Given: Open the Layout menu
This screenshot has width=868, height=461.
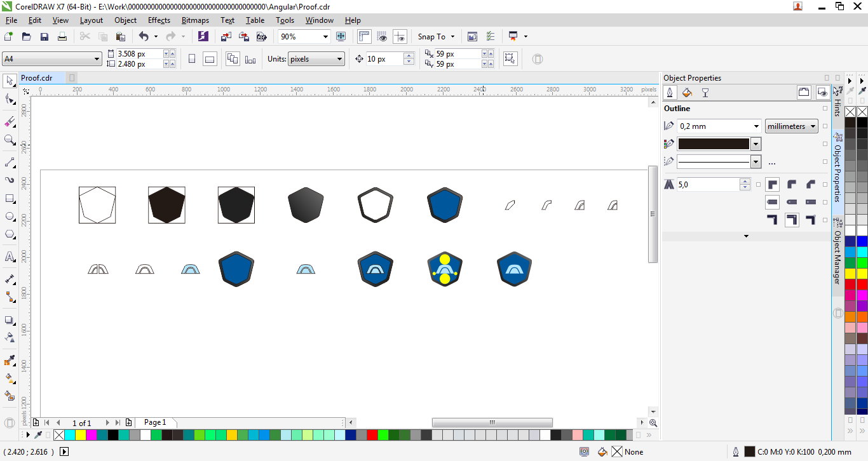Looking at the screenshot, I should [92, 20].
